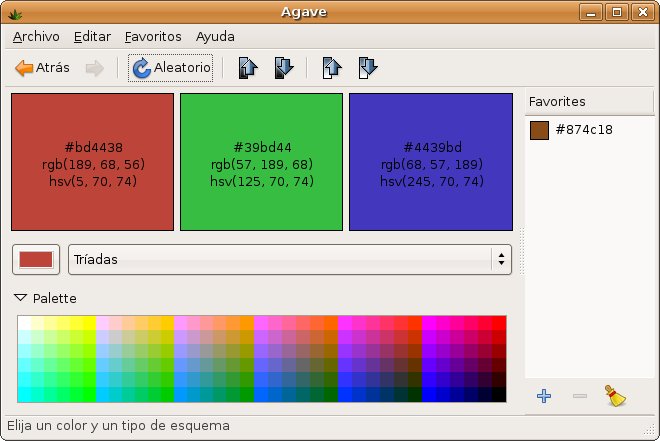
Task: Open the Archivo menu
Action: (36, 36)
